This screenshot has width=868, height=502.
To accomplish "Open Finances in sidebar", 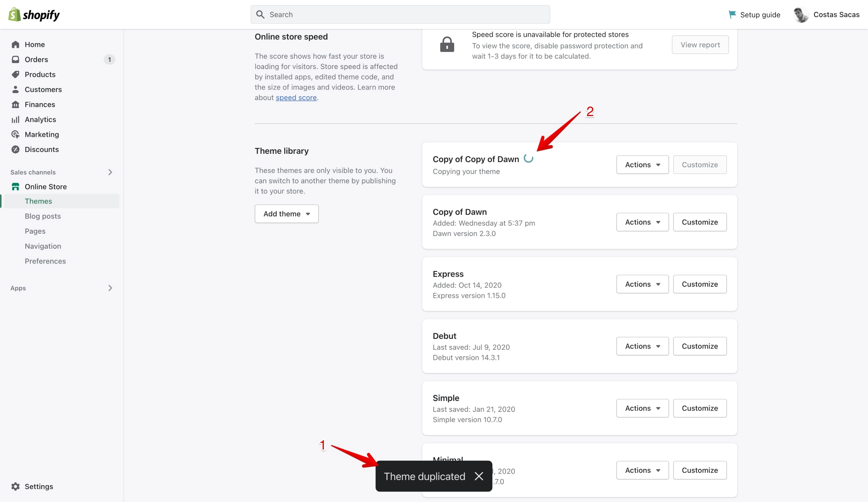I will click(x=39, y=104).
